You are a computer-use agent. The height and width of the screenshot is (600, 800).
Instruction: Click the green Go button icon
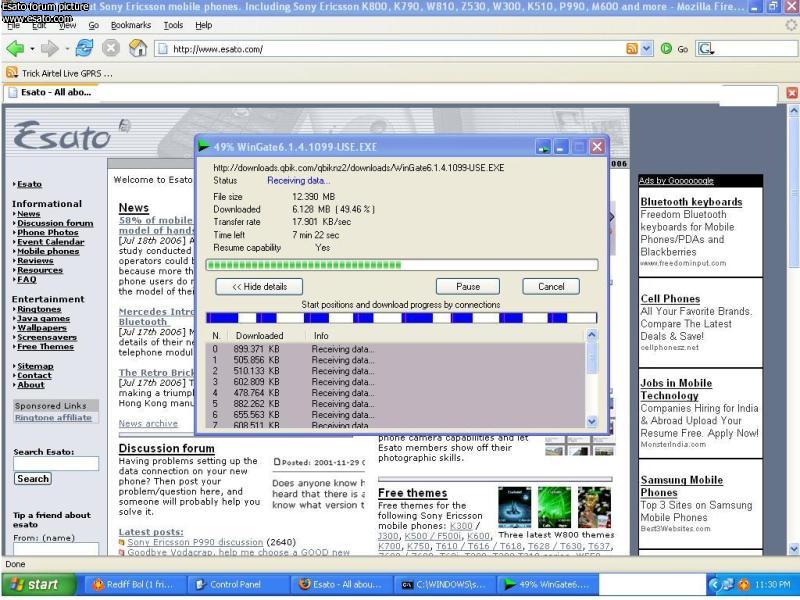click(x=666, y=49)
